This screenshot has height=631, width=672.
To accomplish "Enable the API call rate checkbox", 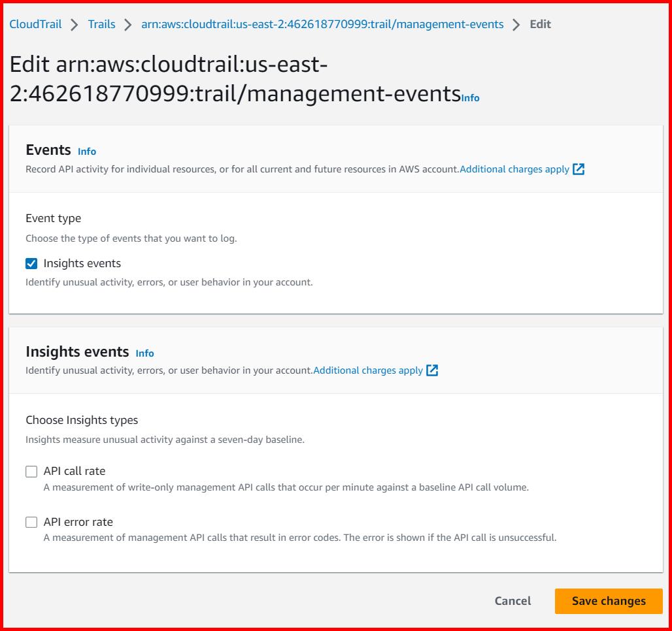I will [x=31, y=470].
